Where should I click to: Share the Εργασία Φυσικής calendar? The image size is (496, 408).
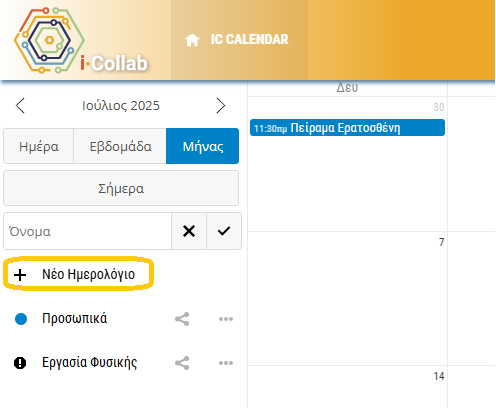[x=182, y=363]
